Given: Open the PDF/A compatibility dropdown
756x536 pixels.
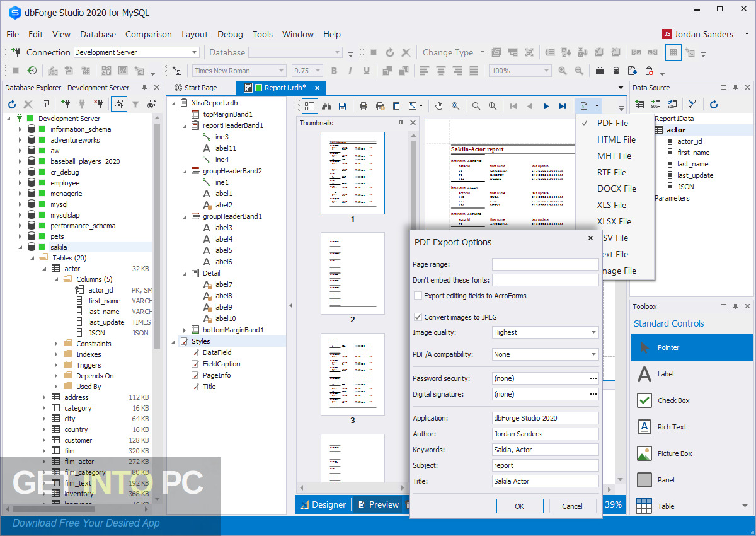Looking at the screenshot, I should [x=593, y=354].
